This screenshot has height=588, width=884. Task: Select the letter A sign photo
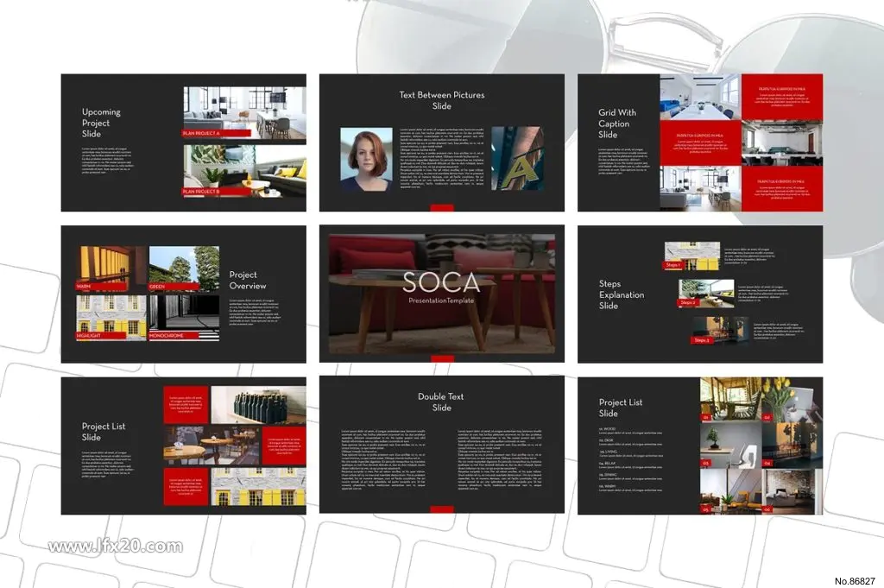point(518,158)
